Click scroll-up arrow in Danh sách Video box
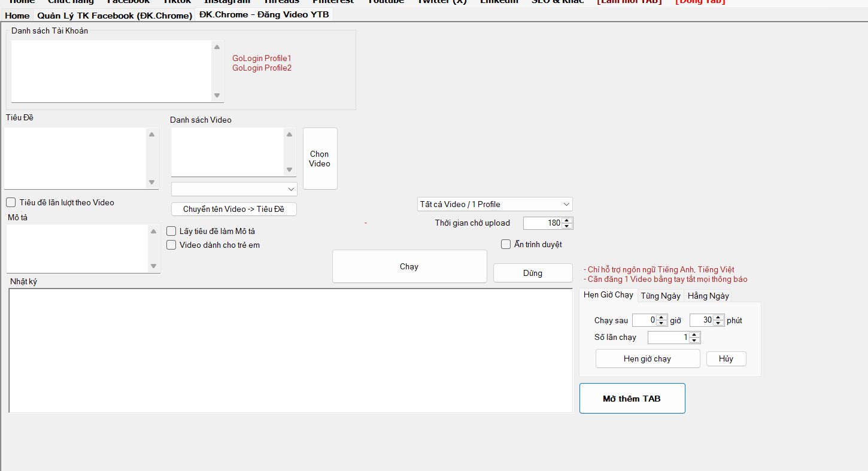The width and height of the screenshot is (868, 471). point(290,134)
